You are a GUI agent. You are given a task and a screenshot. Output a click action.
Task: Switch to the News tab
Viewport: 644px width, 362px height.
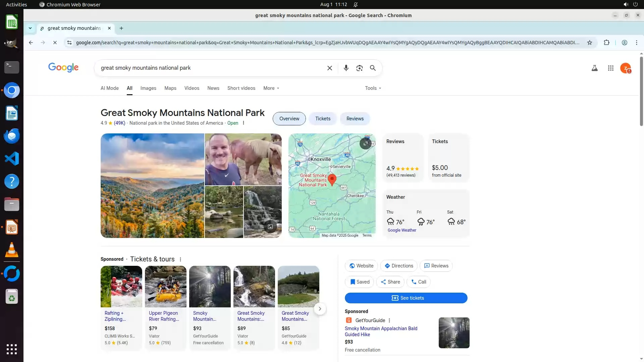click(213, 88)
